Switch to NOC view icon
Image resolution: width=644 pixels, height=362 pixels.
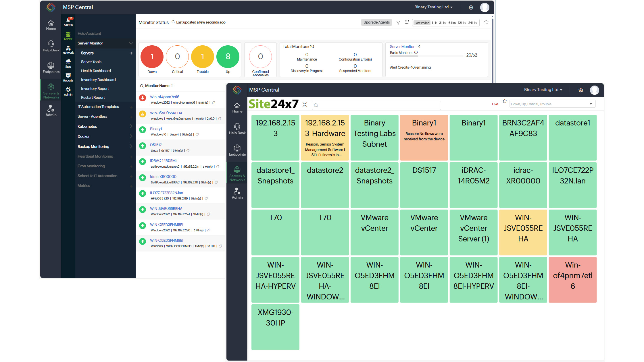(x=407, y=22)
